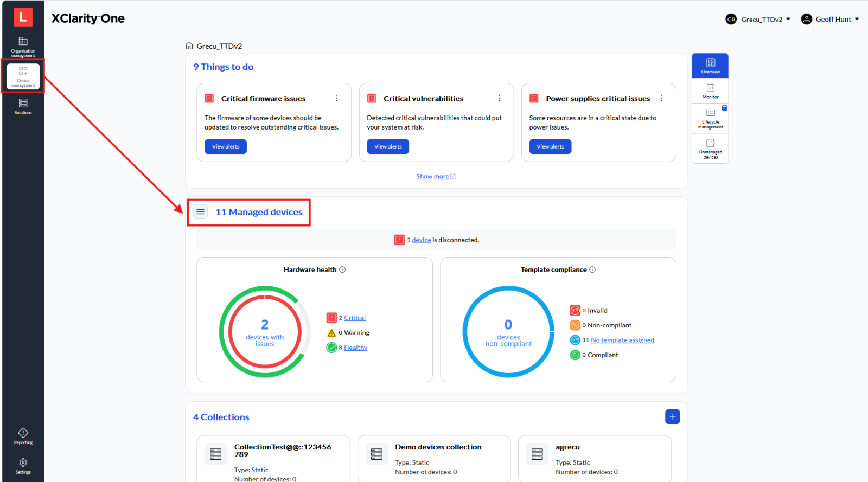
Task: Click the XClarity One title
Action: click(x=88, y=18)
